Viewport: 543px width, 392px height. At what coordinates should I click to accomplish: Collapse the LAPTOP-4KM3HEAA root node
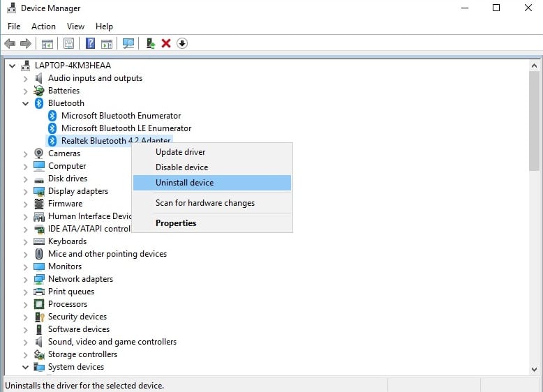click(x=13, y=66)
